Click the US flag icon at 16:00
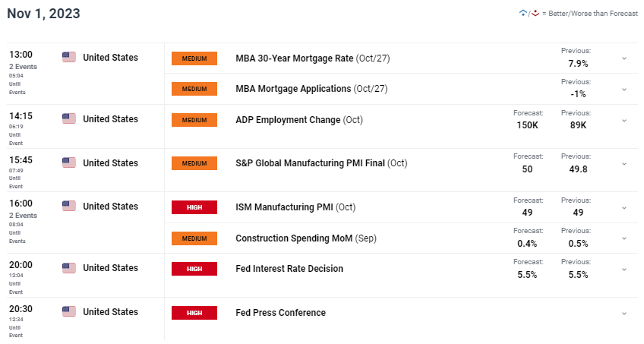The width and height of the screenshot is (644, 344). pyautogui.click(x=69, y=206)
